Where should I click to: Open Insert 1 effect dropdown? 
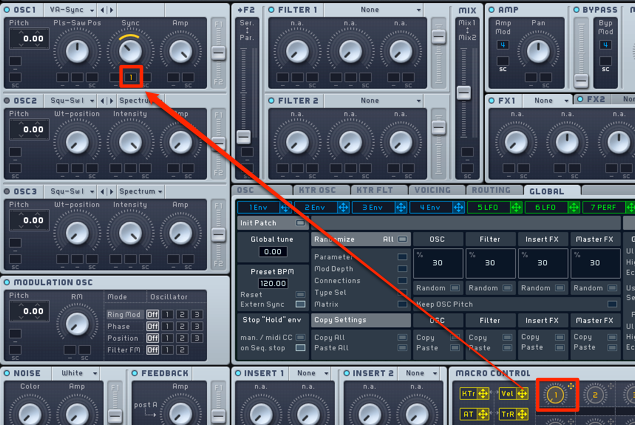(311, 373)
